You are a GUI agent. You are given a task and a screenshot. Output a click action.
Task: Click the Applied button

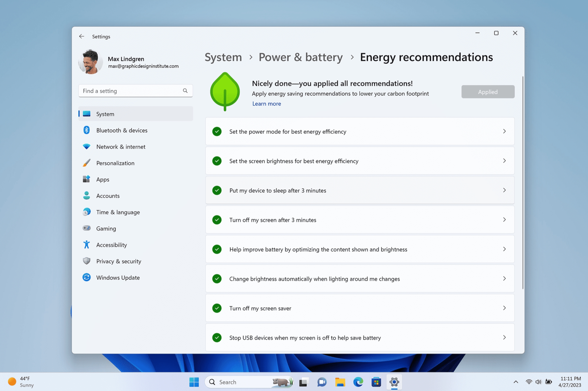coord(488,91)
